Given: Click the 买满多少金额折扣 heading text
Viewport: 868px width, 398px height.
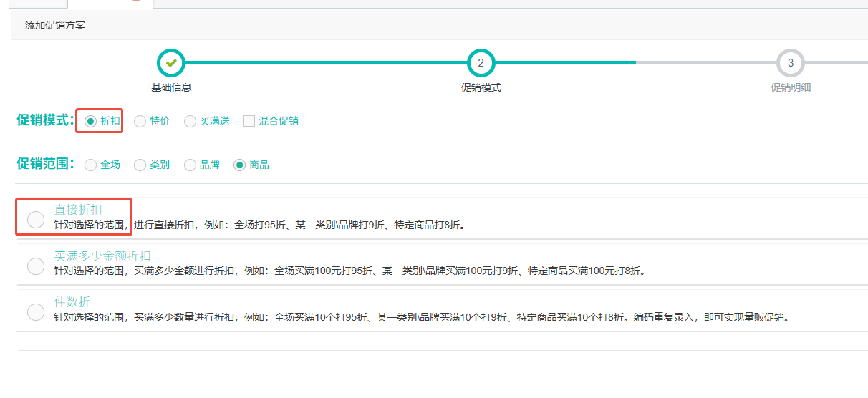Looking at the screenshot, I should (102, 256).
